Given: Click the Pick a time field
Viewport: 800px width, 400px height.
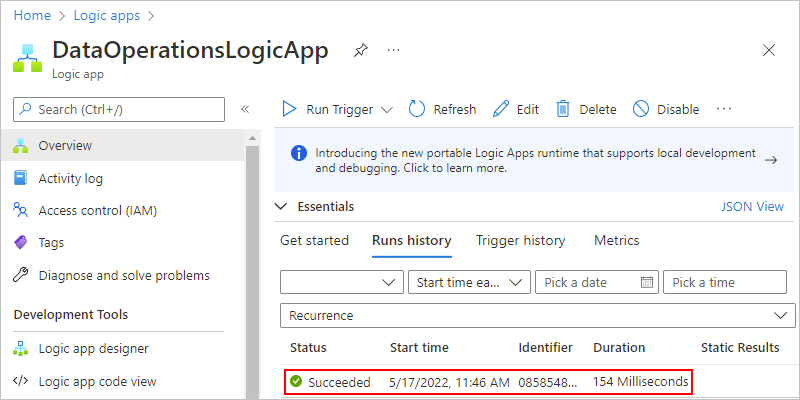Looking at the screenshot, I should [x=725, y=282].
